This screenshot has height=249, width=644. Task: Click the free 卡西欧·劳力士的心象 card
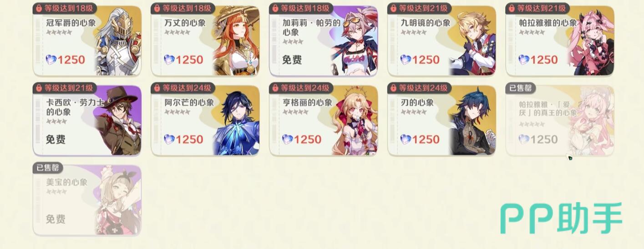87,121
